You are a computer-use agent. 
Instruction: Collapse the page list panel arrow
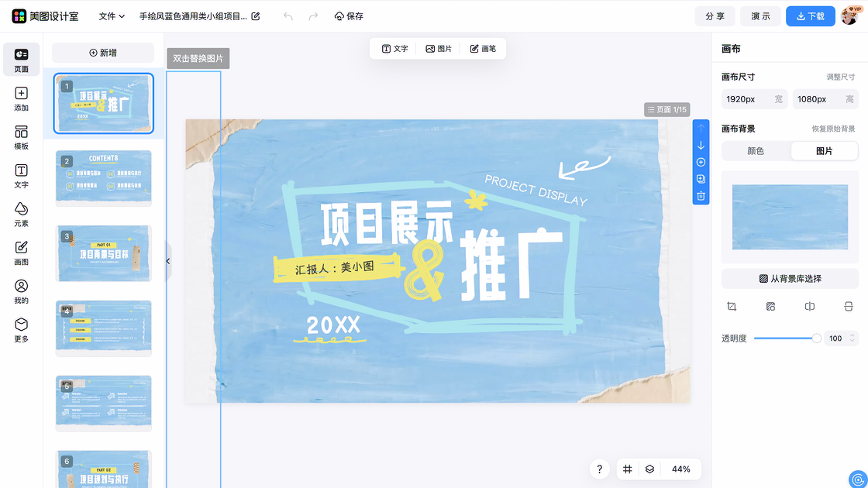click(x=168, y=262)
